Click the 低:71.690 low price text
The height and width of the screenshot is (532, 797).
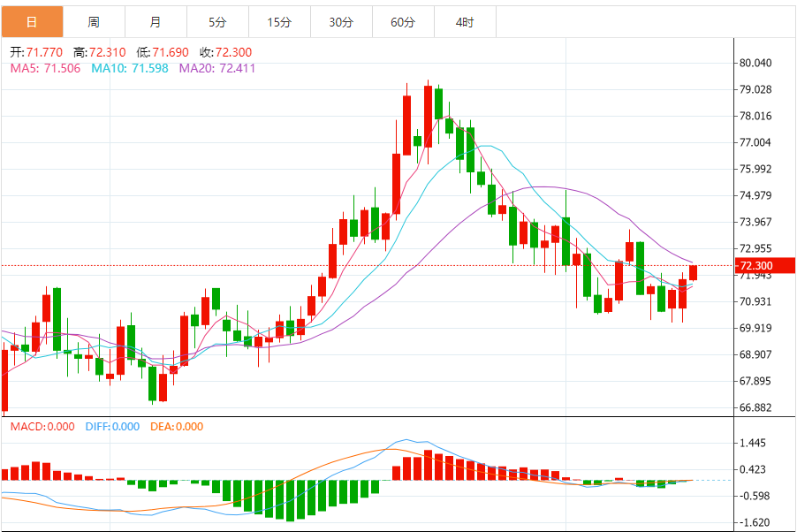(x=163, y=52)
